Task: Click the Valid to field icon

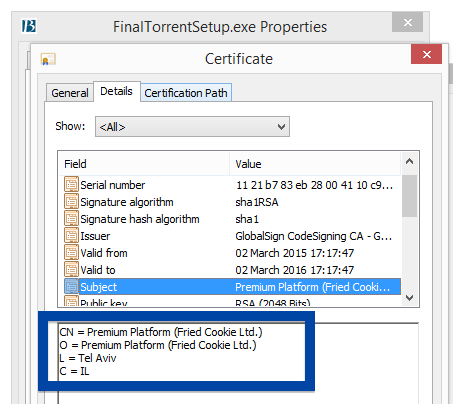Action: pos(71,270)
